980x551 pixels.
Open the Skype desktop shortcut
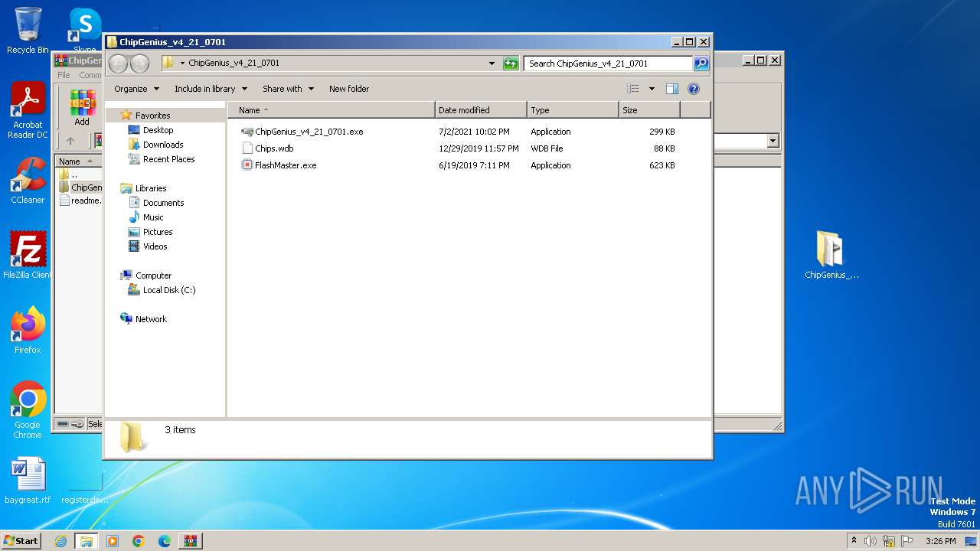coord(85,31)
